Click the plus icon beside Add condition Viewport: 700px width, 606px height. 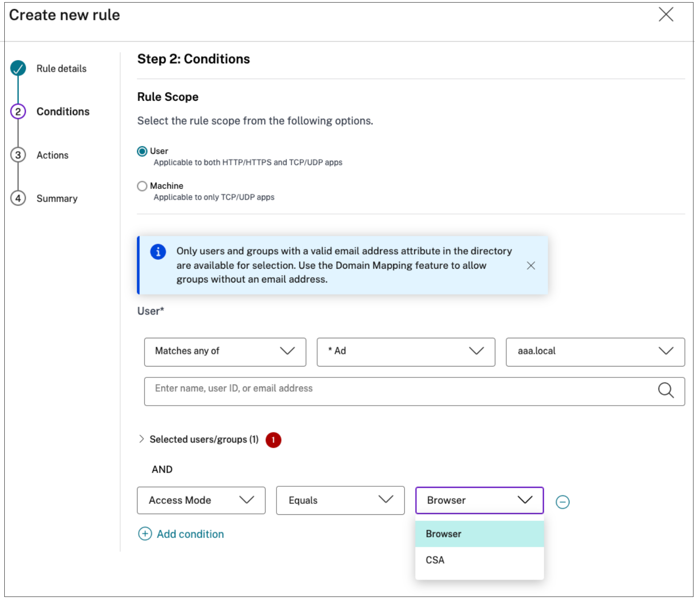coord(145,534)
